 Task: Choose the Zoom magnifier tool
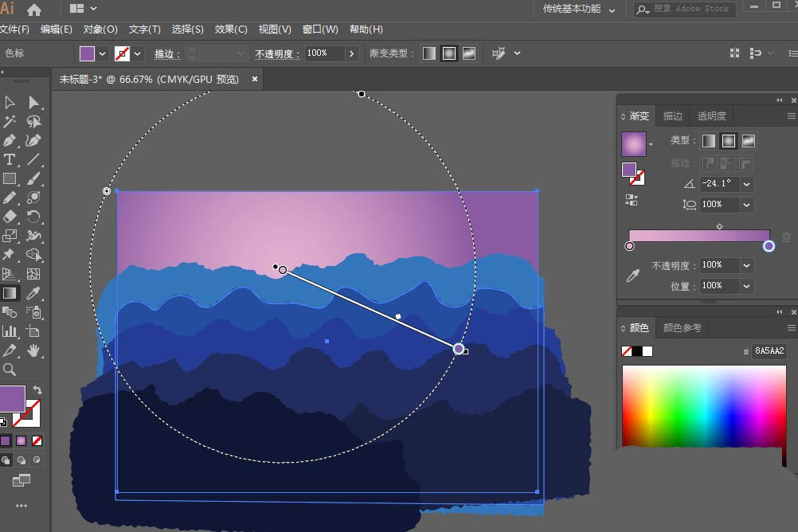[x=10, y=370]
